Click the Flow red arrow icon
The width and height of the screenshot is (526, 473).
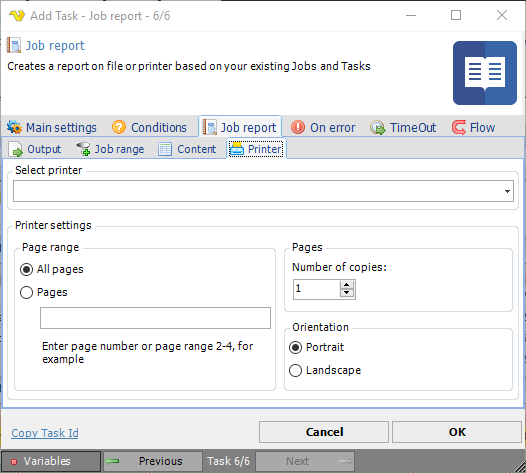[459, 127]
